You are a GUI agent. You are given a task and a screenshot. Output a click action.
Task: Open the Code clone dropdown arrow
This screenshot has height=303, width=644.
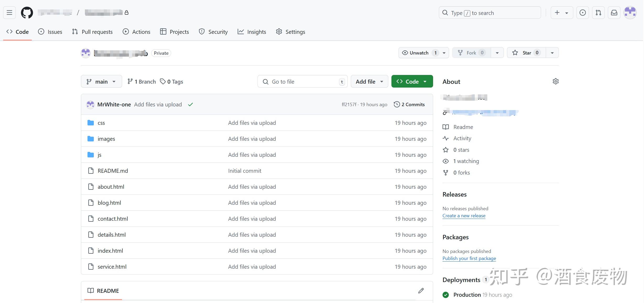(425, 81)
